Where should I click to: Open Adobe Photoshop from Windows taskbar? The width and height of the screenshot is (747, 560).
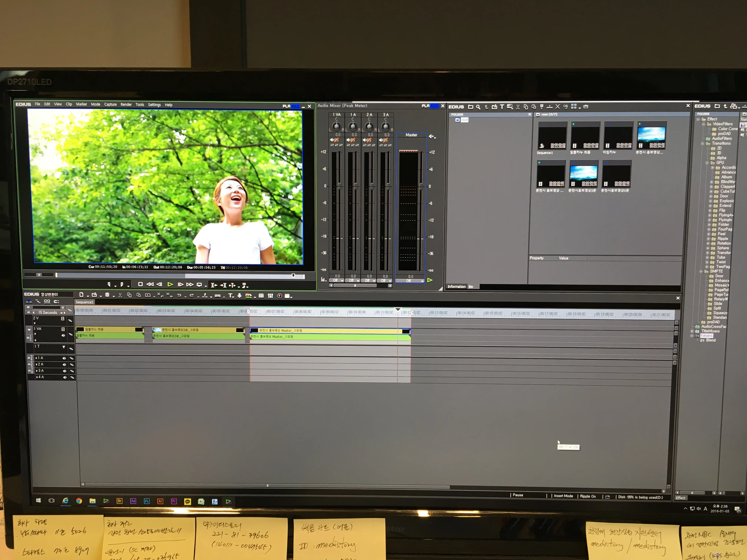[x=147, y=502]
